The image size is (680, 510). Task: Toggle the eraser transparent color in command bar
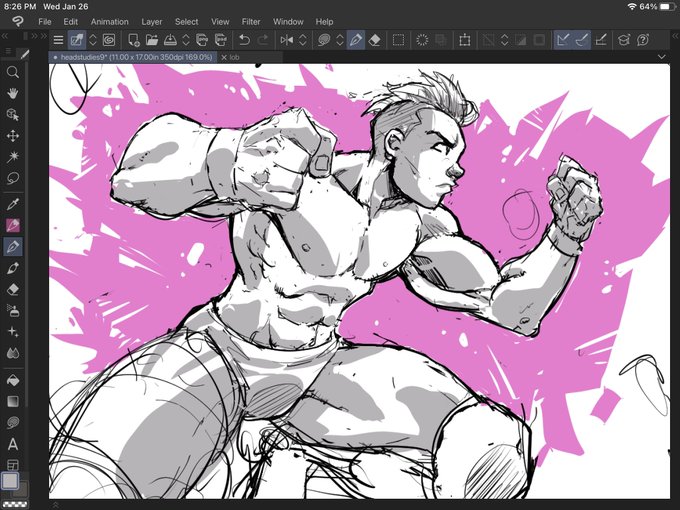pyautogui.click(x=374, y=40)
